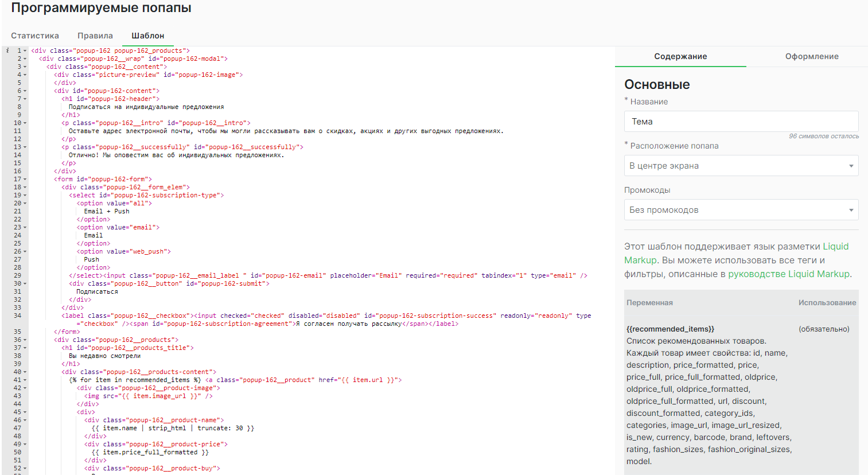Click the Название field containing Тема

[740, 121]
